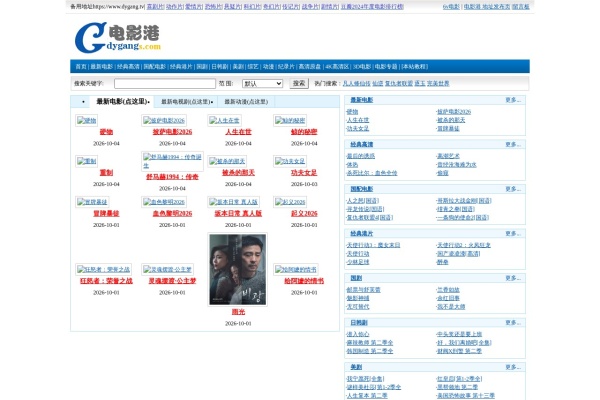Click hot search term 凡人修仙传

coord(356,83)
